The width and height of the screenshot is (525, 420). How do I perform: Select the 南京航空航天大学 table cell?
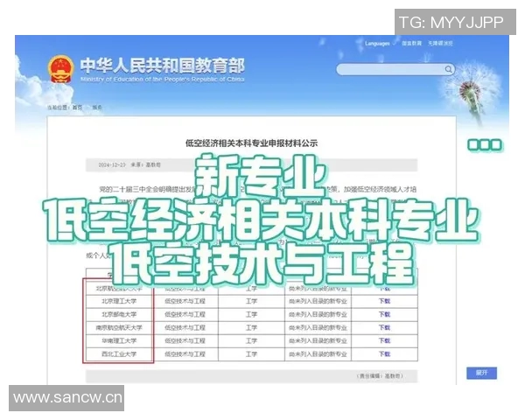(x=119, y=327)
